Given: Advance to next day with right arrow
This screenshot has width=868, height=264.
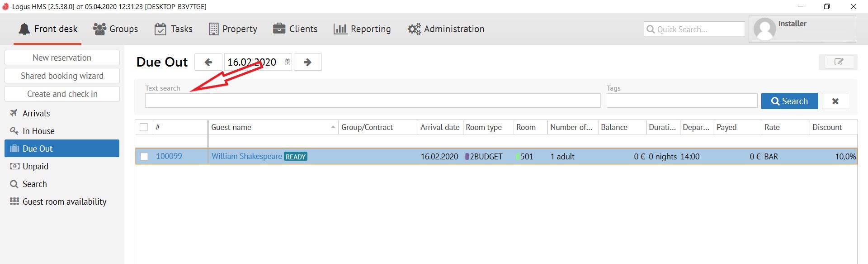Looking at the screenshot, I should [307, 62].
